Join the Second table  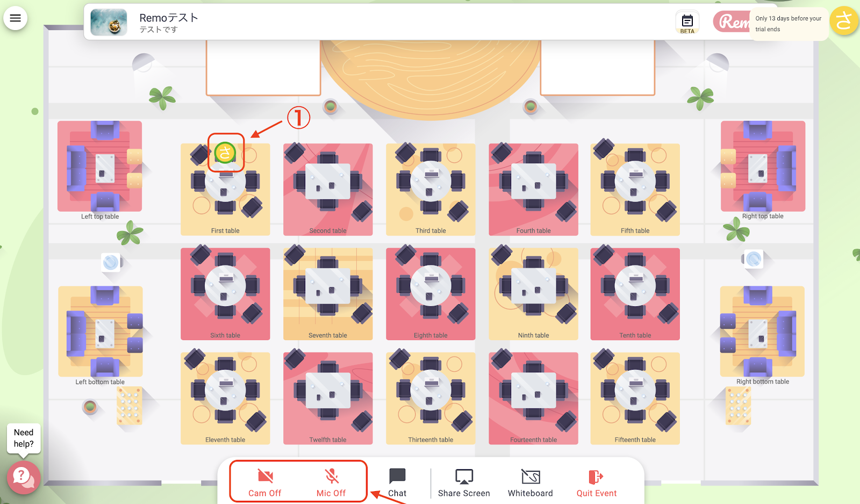[x=328, y=189]
